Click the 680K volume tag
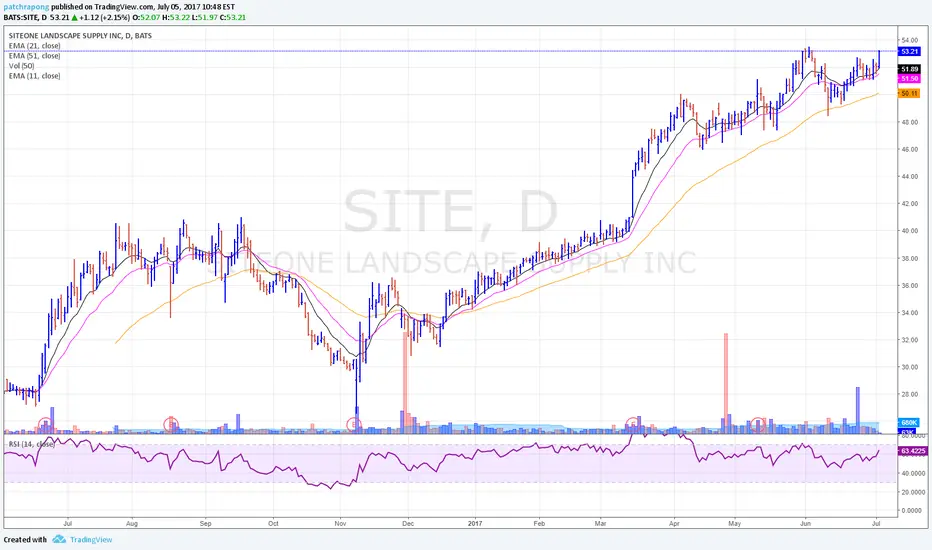Viewport: 932px width, 550px height. click(908, 423)
